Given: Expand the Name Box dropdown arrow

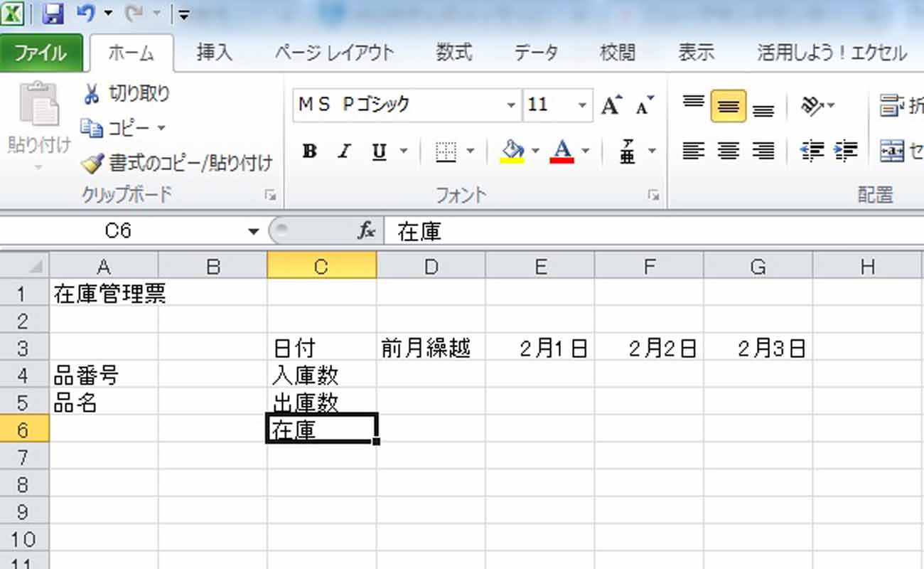Looking at the screenshot, I should 254,231.
